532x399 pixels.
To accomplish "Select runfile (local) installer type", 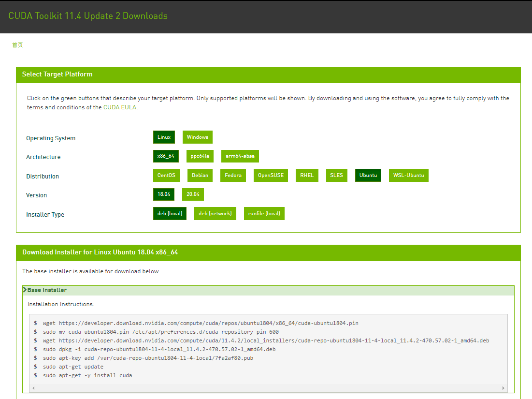I will tap(264, 214).
